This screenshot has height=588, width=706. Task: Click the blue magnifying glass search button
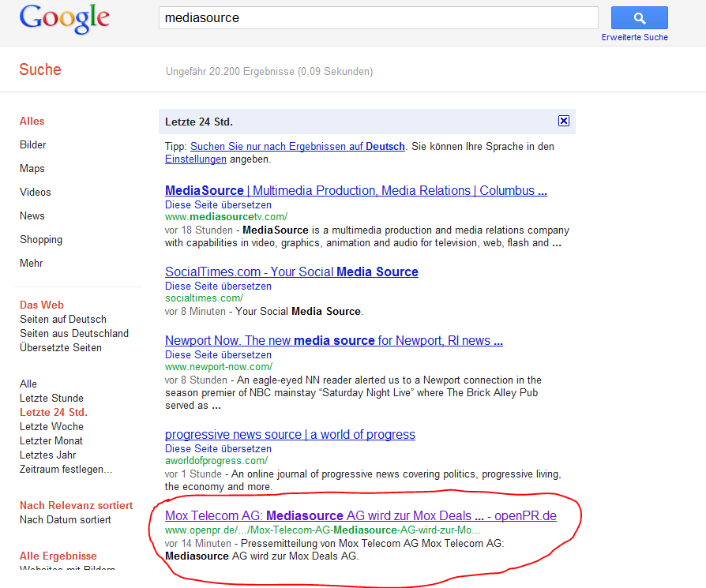(x=639, y=18)
